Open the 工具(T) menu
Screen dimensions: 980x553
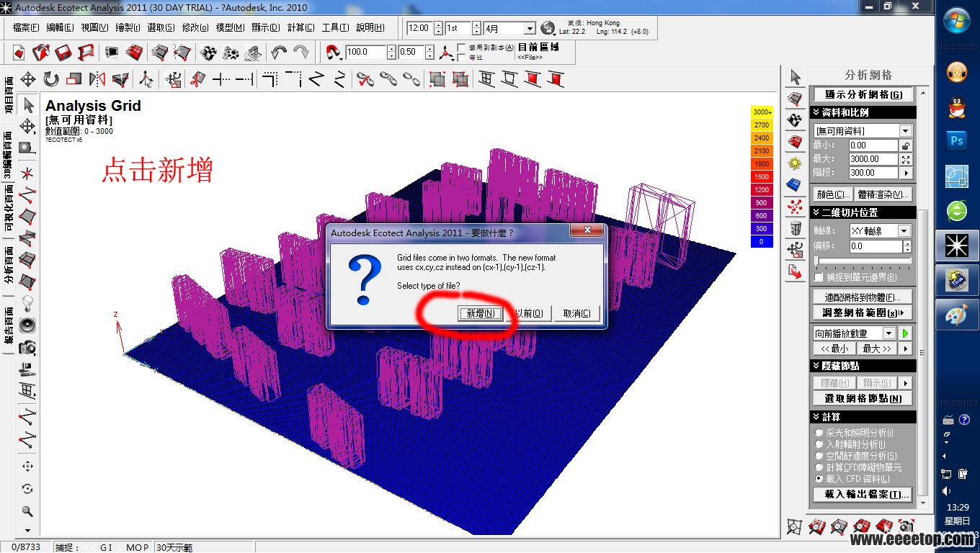[335, 27]
